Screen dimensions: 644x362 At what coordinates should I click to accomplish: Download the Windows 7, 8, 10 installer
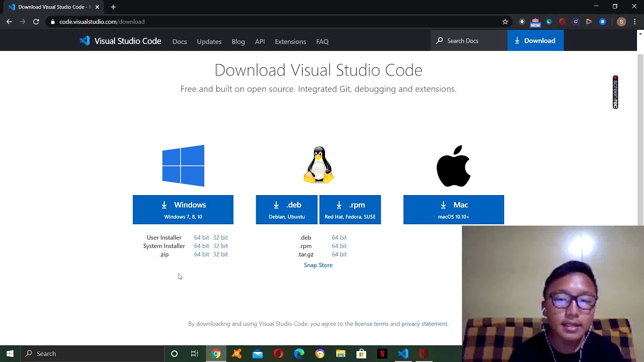coord(183,210)
